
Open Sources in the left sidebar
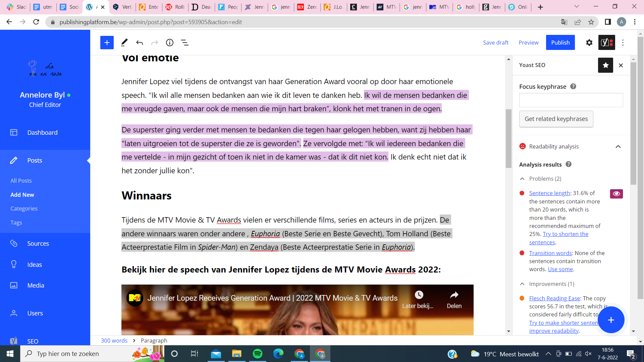coord(38,243)
